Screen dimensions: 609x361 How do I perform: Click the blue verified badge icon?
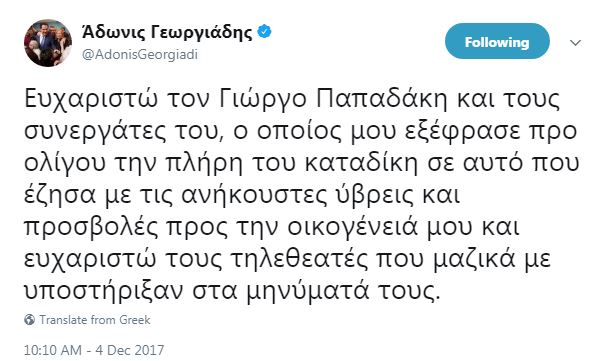(x=264, y=32)
